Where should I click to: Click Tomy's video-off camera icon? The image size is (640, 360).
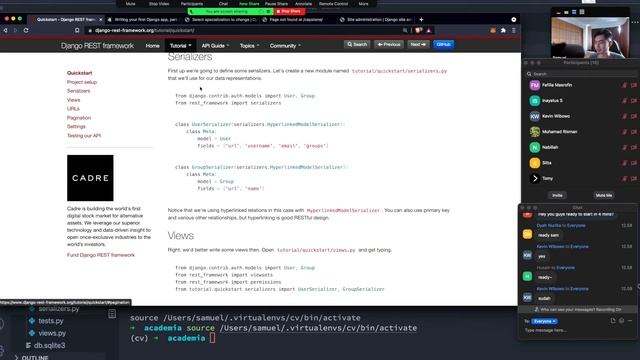pyautogui.click(x=633, y=178)
